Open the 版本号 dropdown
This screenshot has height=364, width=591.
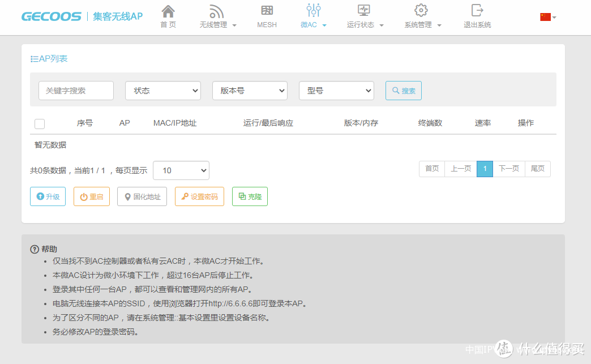250,91
